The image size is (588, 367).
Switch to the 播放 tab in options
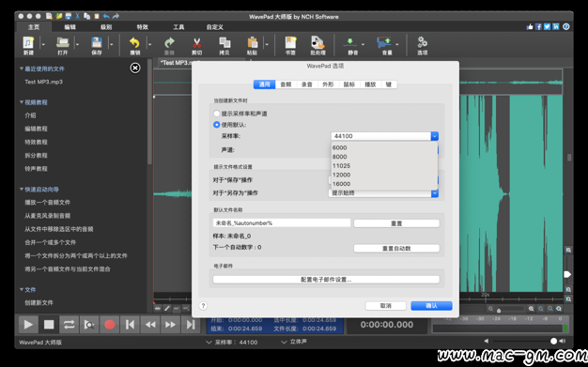tap(370, 84)
